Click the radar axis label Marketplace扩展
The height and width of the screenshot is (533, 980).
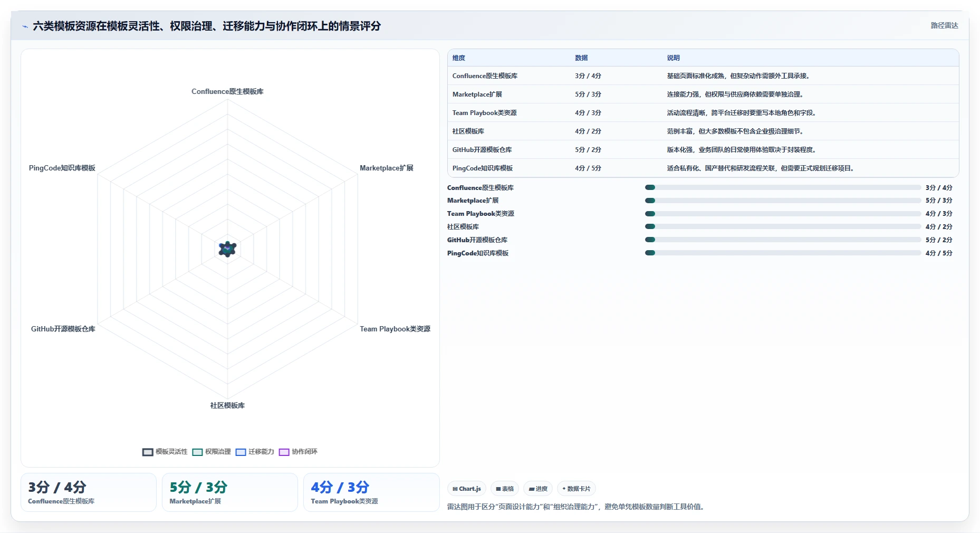(x=387, y=168)
